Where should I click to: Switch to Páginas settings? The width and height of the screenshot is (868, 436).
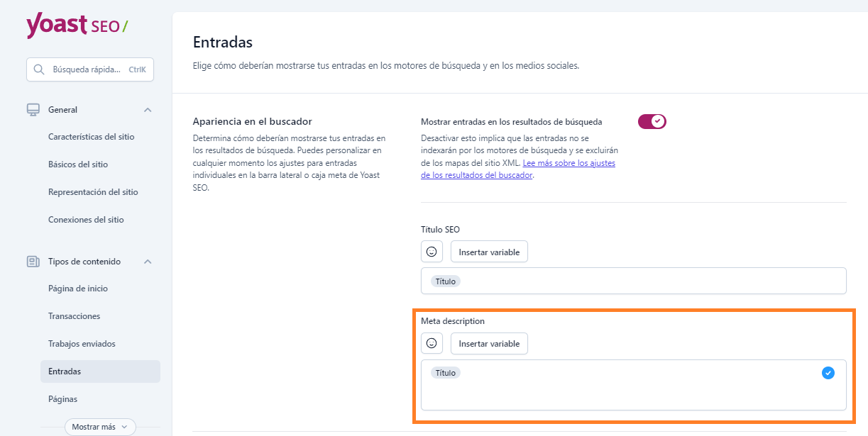62,398
